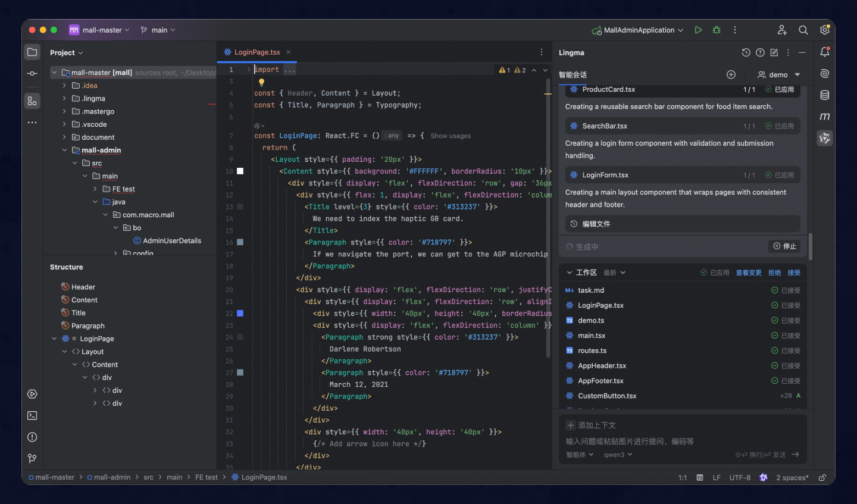Open the Commit tool window icon

point(32,73)
